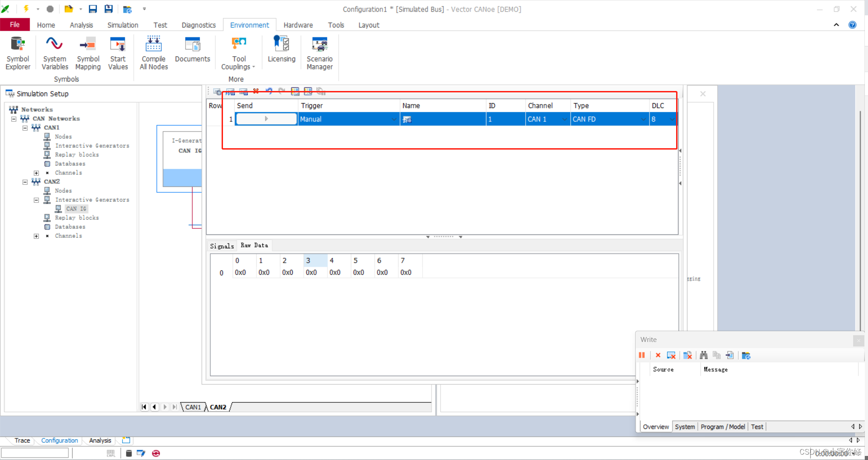
Task: Click the Send button for row 1
Action: (266, 119)
